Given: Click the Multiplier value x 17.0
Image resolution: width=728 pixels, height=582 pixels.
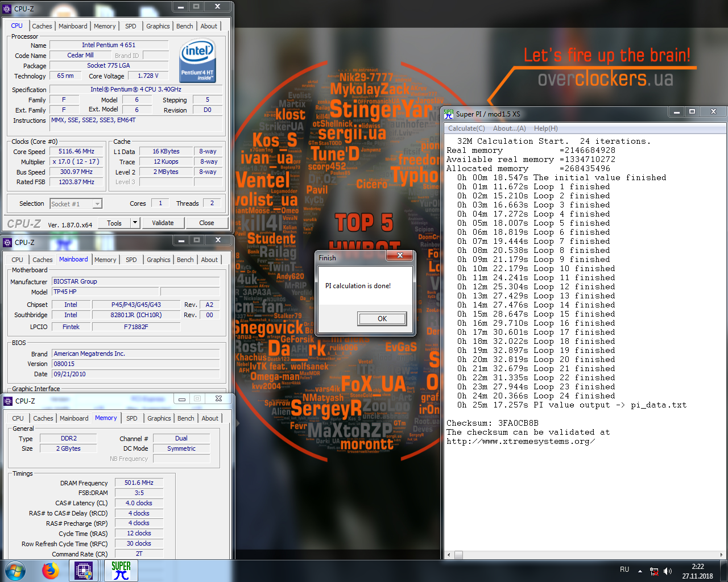Looking at the screenshot, I should tap(76, 162).
